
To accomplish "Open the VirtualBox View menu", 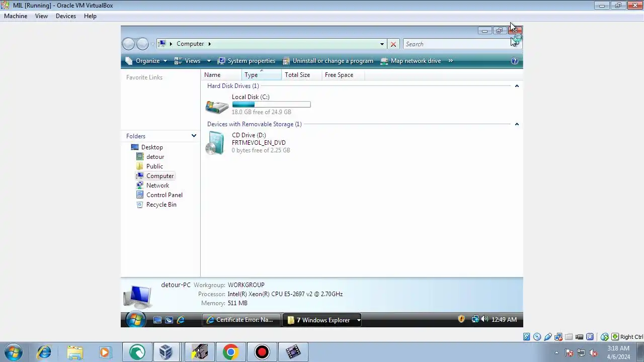I will click(41, 16).
